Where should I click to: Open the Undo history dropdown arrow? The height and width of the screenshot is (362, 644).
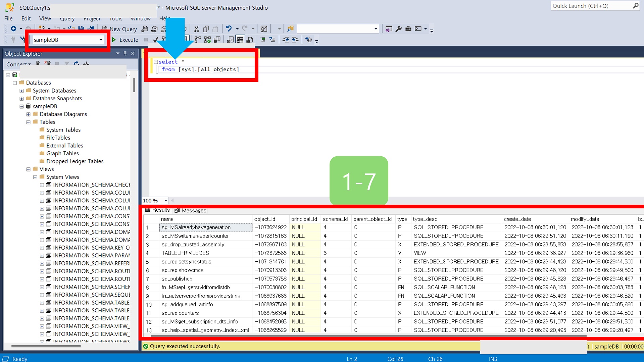click(237, 29)
